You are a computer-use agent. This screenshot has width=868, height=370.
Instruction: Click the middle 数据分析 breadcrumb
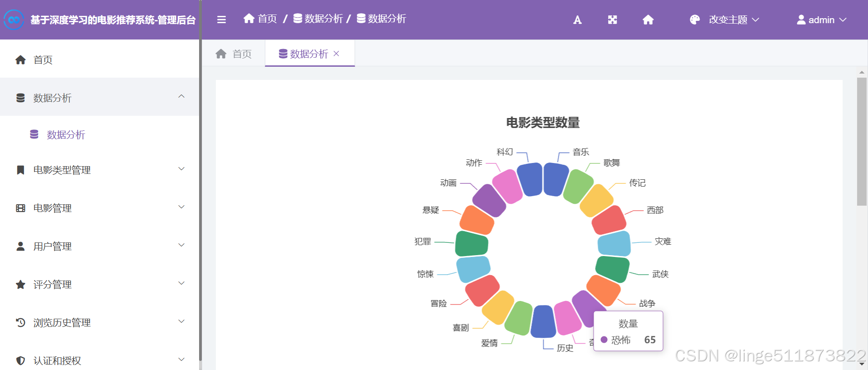pos(323,19)
